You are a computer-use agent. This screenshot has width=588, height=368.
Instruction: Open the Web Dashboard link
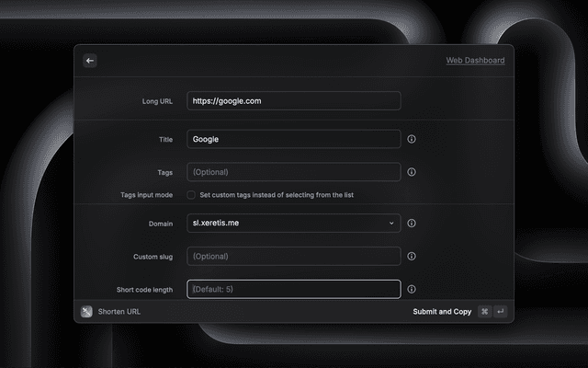pos(475,61)
